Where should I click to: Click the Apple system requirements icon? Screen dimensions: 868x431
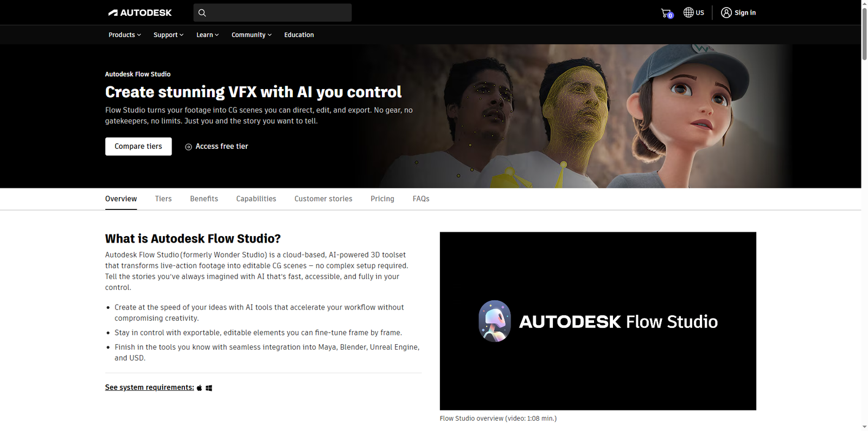pyautogui.click(x=199, y=388)
